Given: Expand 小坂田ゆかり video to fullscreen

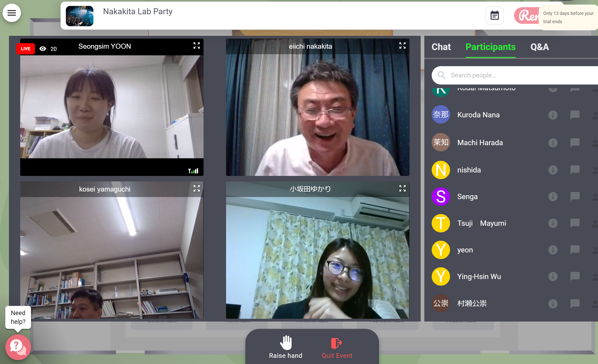Looking at the screenshot, I should (x=402, y=188).
